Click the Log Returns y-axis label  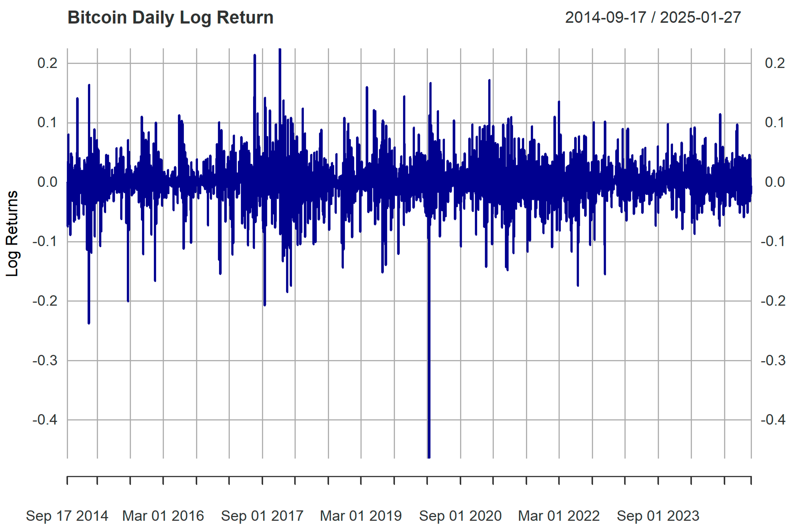[12, 233]
